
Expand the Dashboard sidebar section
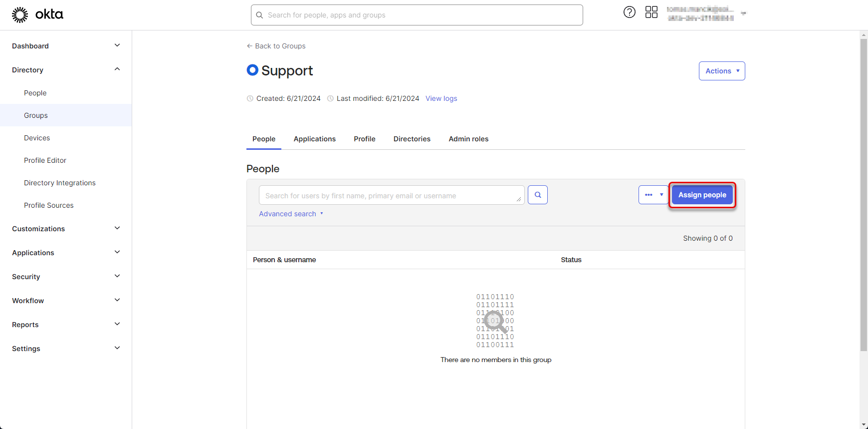[x=117, y=45]
